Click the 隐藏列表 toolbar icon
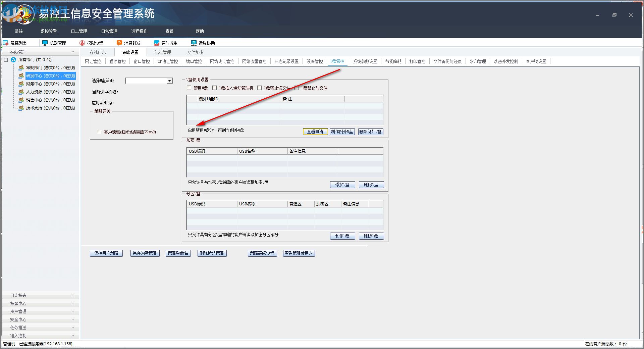Viewport: 644px width, 349px height. [x=6, y=43]
